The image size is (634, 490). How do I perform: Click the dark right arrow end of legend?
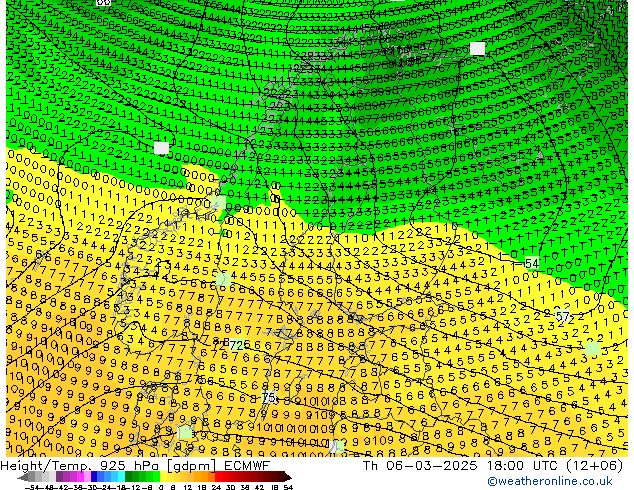288,477
